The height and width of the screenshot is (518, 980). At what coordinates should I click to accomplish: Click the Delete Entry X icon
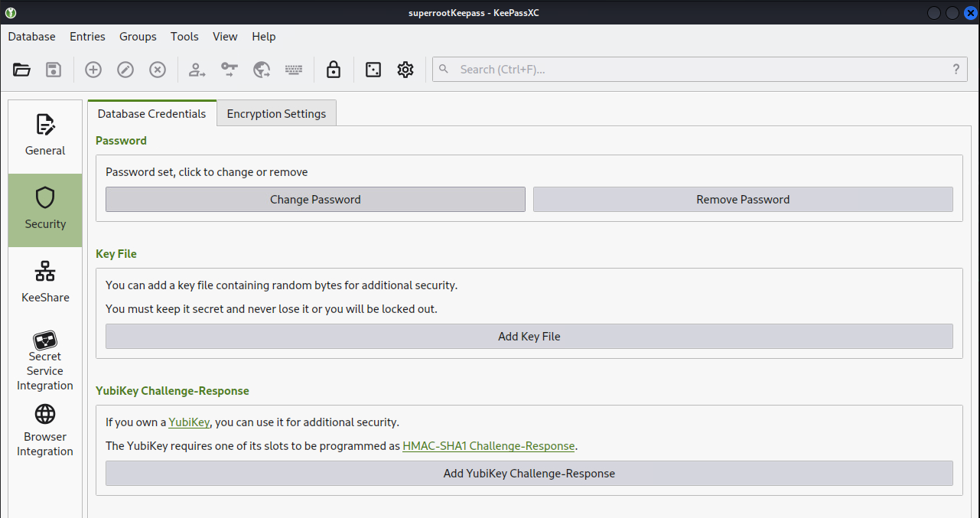tap(158, 70)
